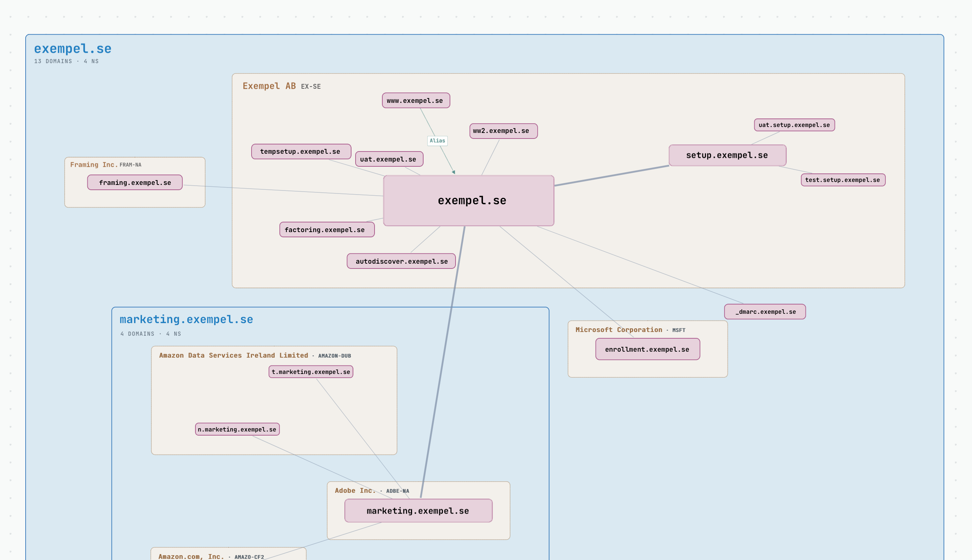Select the enrollment.exempel.se node

tap(648, 349)
